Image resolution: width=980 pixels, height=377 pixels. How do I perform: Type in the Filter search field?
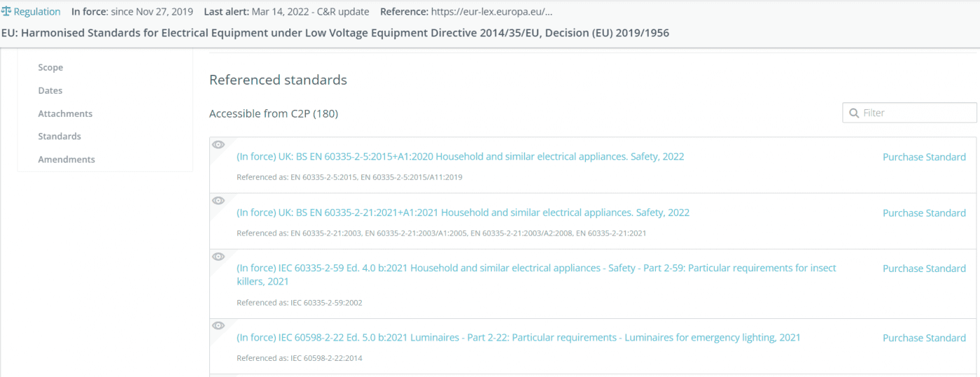tap(917, 113)
